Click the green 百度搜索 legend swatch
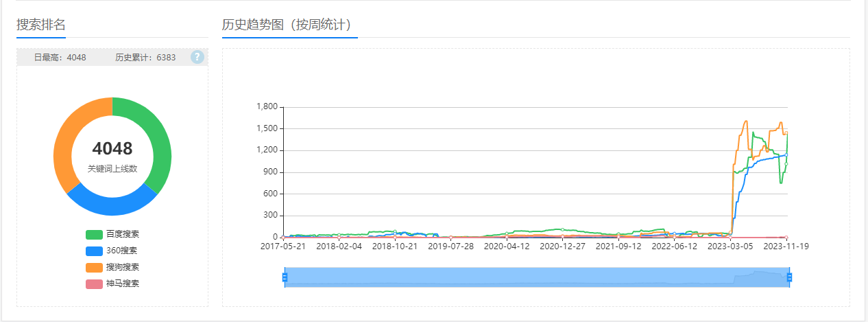Screen dimensions: 868x322 click(x=94, y=234)
